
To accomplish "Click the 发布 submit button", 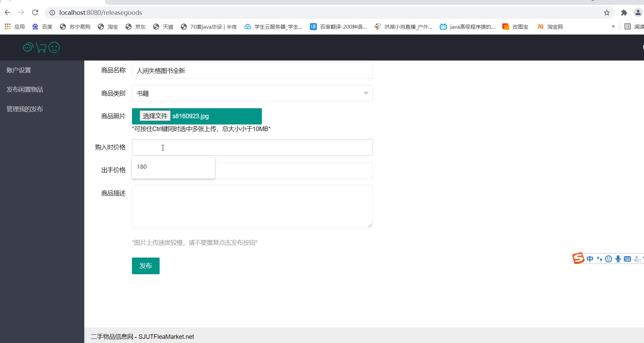I will 146,266.
